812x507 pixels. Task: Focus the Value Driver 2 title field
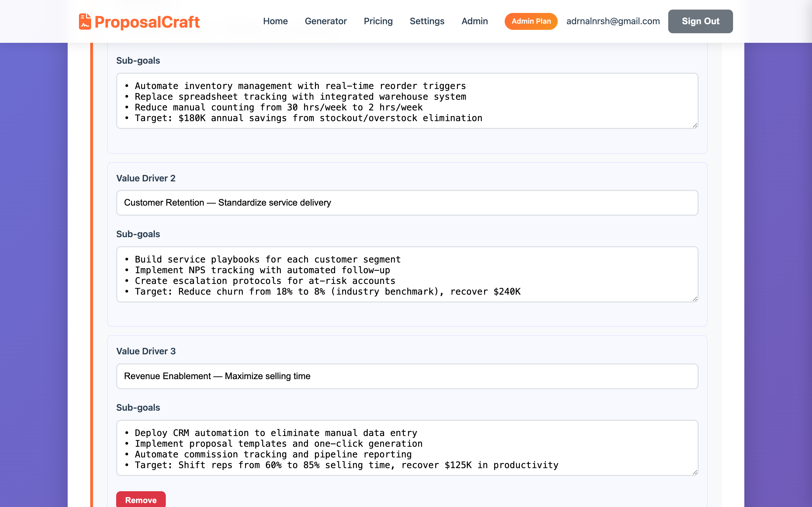(x=407, y=203)
